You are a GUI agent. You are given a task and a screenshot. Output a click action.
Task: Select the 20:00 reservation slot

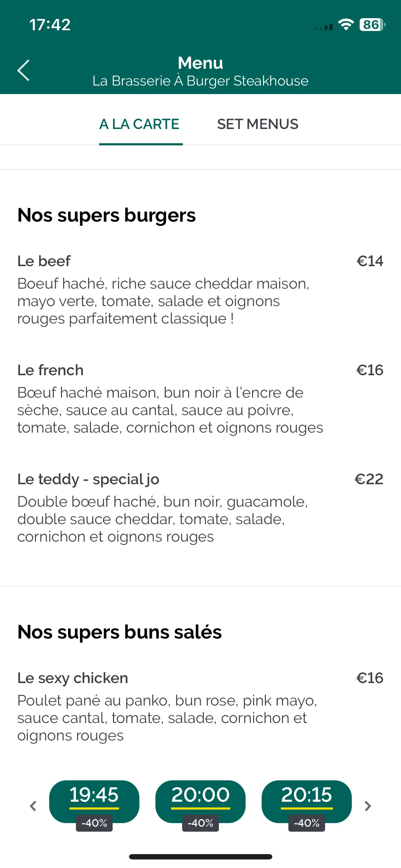(200, 801)
